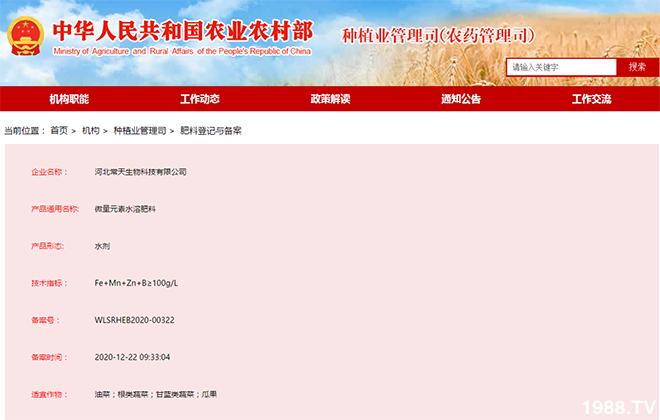Screen dimensions: 660x420
Task: Select 政策解读 in the navigation bar
Action: pyautogui.click(x=330, y=99)
